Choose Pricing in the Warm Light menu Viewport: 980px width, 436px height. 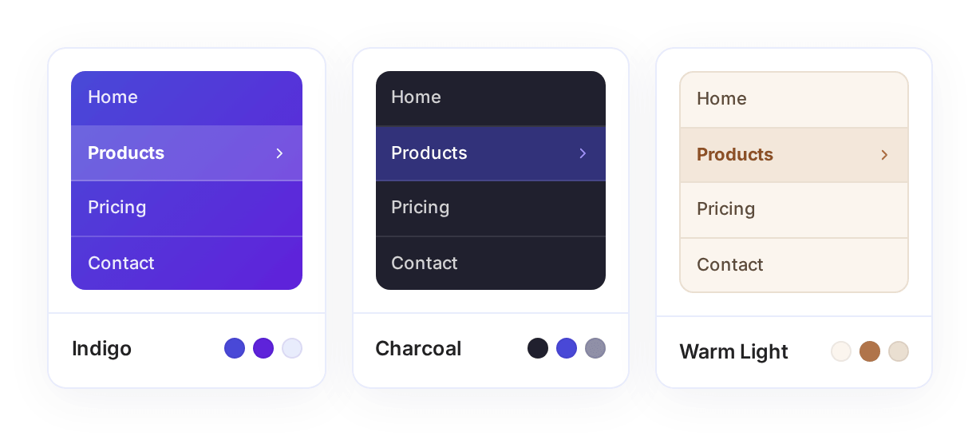click(x=794, y=210)
